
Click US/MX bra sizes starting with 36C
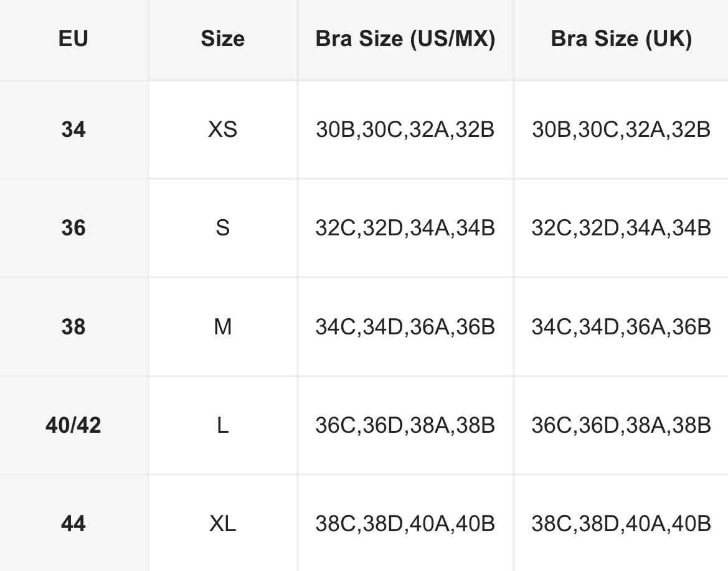tap(405, 425)
